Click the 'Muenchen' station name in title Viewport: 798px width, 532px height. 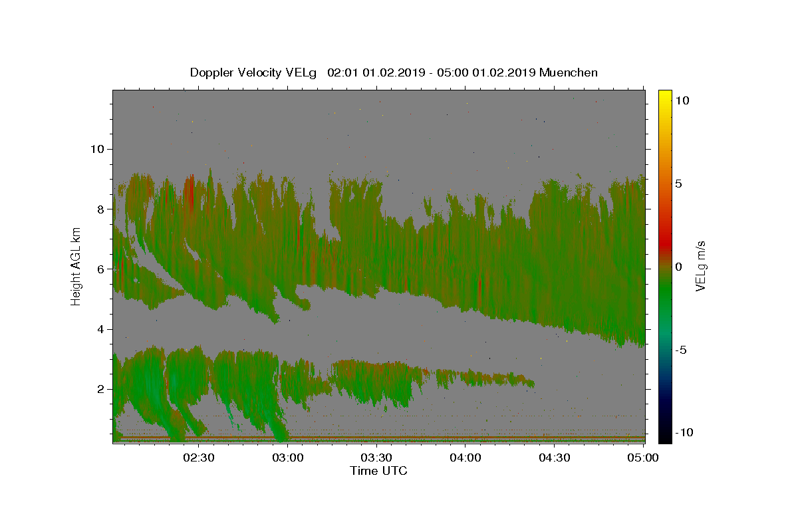569,72
